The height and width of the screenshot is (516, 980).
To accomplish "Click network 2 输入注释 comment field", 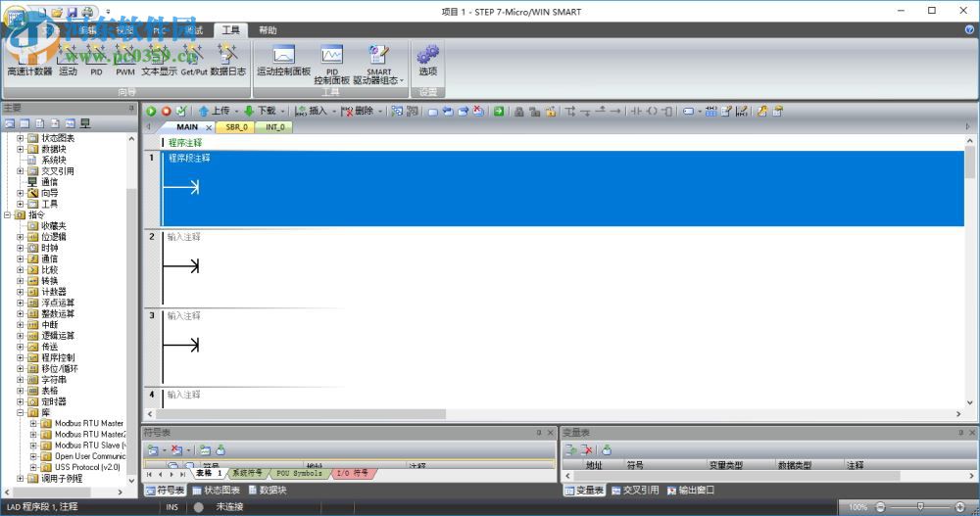I will click(184, 237).
